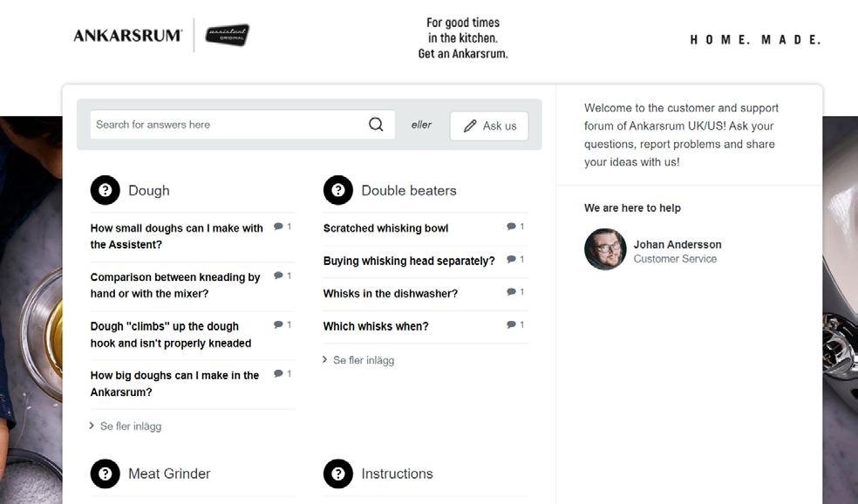Click comment icon beside dough climbs question
The image size is (858, 504).
coord(278,324)
